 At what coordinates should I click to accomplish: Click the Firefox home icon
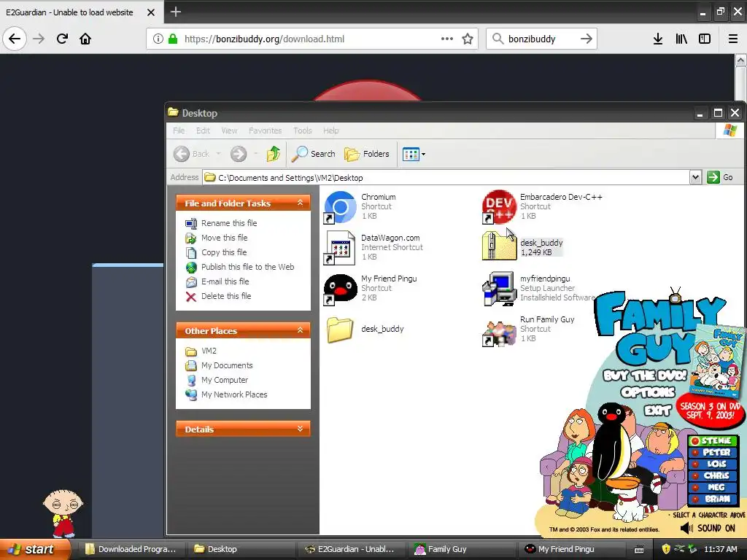[85, 39]
